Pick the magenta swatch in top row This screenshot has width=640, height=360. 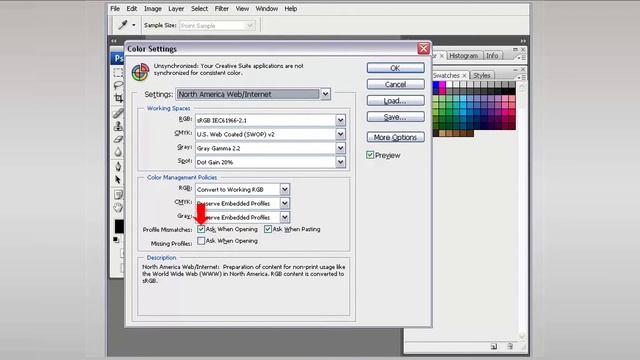click(x=442, y=85)
